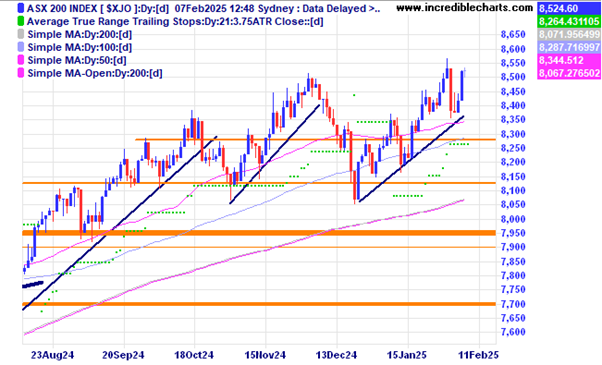Click the 18Oct24 date axis label
Viewport: 602px width, 365px height.
click(x=194, y=355)
